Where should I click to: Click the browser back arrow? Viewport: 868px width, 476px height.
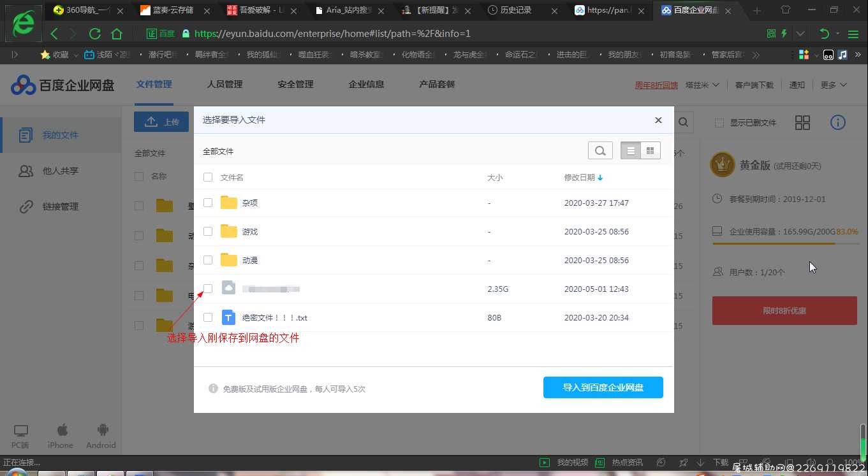point(54,34)
